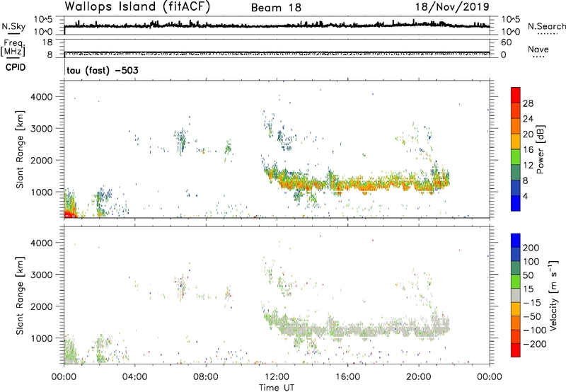Click the sky noise trace in top panel
This screenshot has height=392, width=566.
(x=277, y=25)
